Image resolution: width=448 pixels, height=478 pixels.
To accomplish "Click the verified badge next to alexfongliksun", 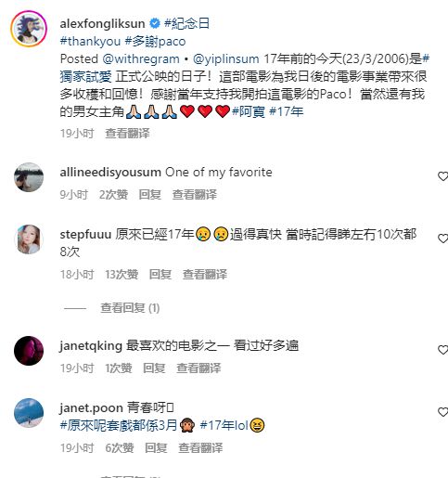I will coord(155,23).
